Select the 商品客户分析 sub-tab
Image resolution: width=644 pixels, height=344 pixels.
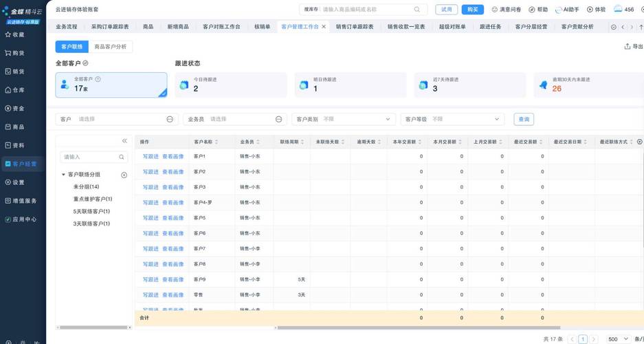111,47
